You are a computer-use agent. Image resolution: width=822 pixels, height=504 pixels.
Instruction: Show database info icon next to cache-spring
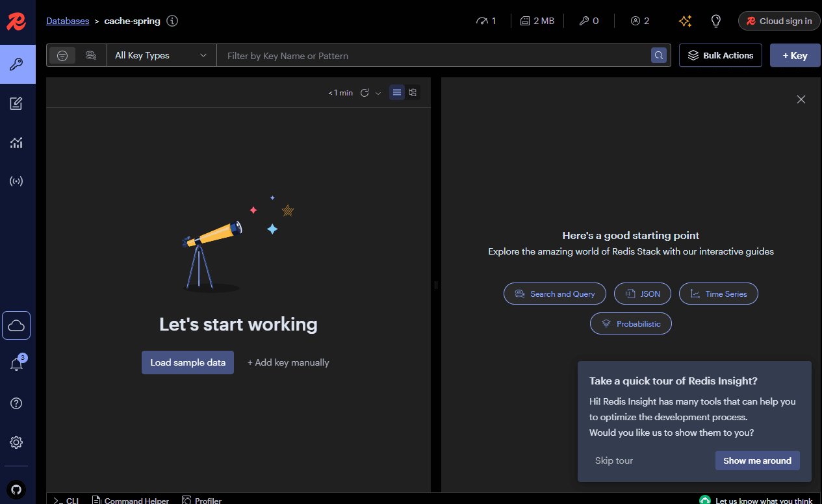point(172,21)
